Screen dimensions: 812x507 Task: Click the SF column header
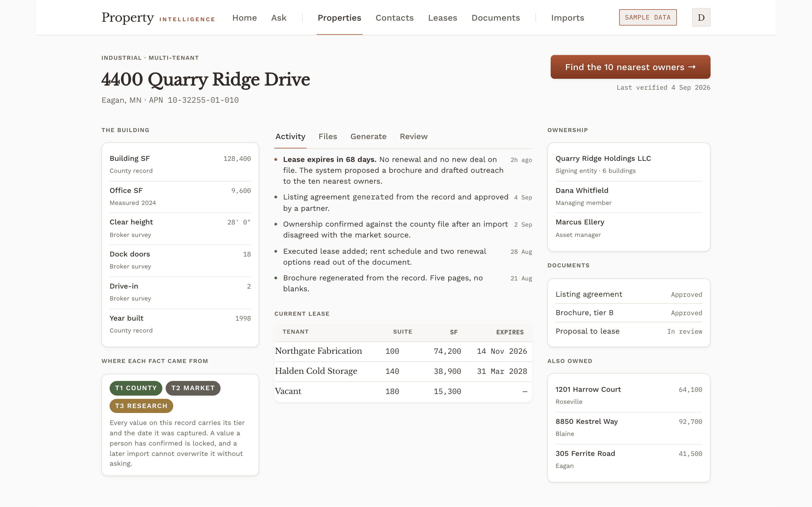click(x=454, y=332)
